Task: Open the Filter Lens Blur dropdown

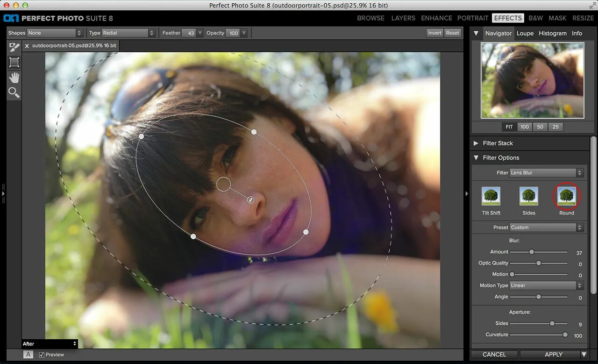Action: coord(546,173)
